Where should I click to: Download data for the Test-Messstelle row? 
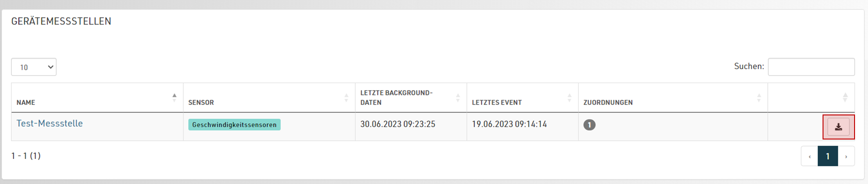[x=838, y=127]
